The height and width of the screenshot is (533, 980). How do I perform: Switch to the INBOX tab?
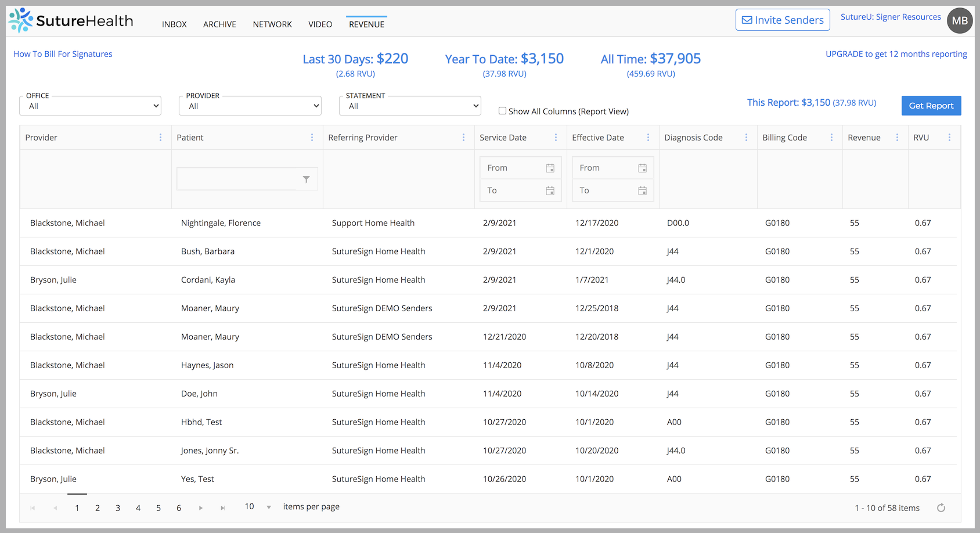pyautogui.click(x=174, y=24)
